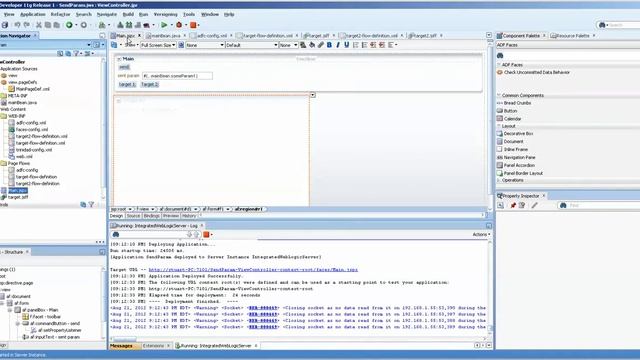The width and height of the screenshot is (640, 360).
Task: Select af:commandButton - send in Structure tree
Action: (52, 323)
